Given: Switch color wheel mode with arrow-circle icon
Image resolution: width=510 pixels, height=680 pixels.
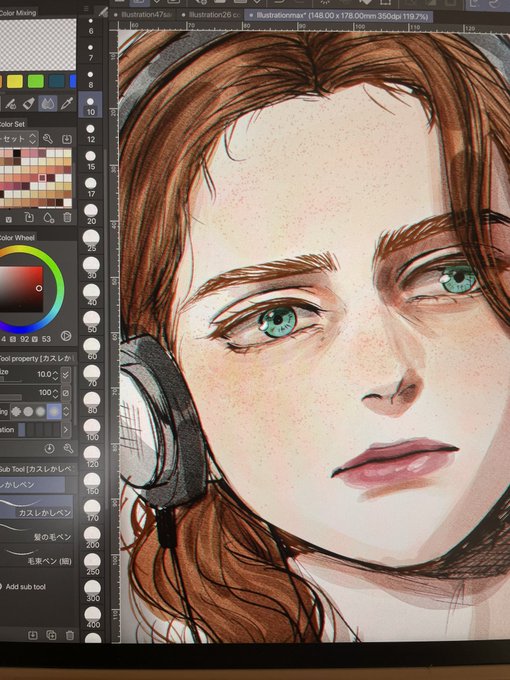Looking at the screenshot, I should [66, 335].
